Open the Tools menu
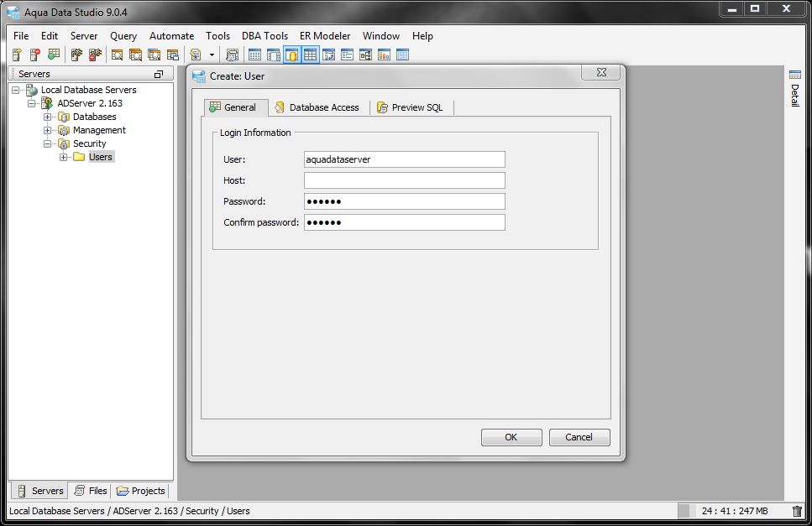 pyautogui.click(x=217, y=36)
